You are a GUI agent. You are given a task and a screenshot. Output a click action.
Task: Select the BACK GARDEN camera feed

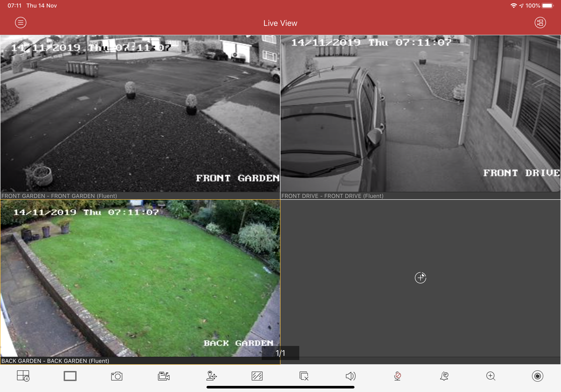pos(140,278)
